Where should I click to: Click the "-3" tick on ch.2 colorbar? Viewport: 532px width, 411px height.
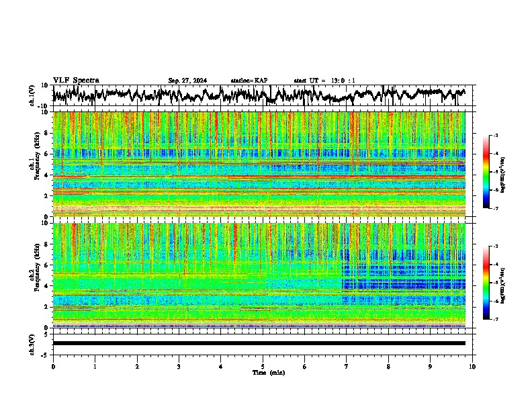pos(496,246)
